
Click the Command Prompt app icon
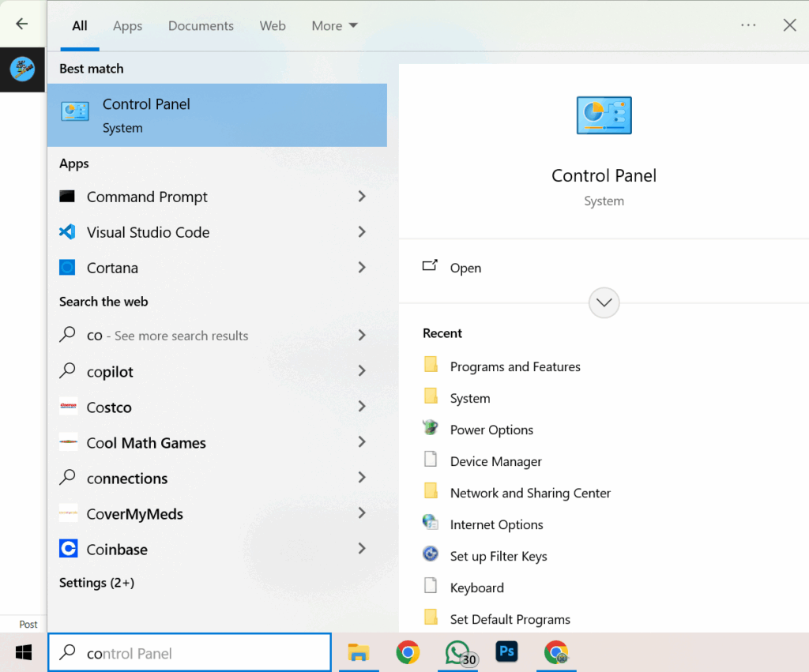[x=67, y=196]
